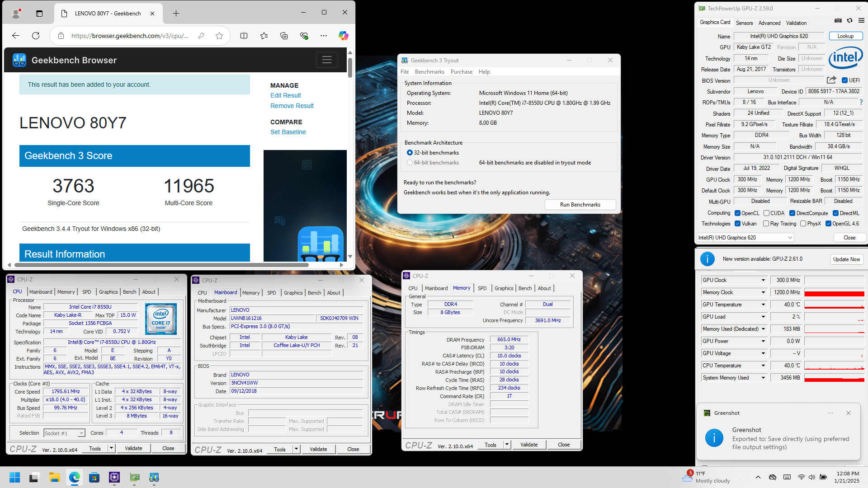Open Edge tab actions icon
Image resolution: width=868 pixels, height=488 pixels.
coord(39,13)
